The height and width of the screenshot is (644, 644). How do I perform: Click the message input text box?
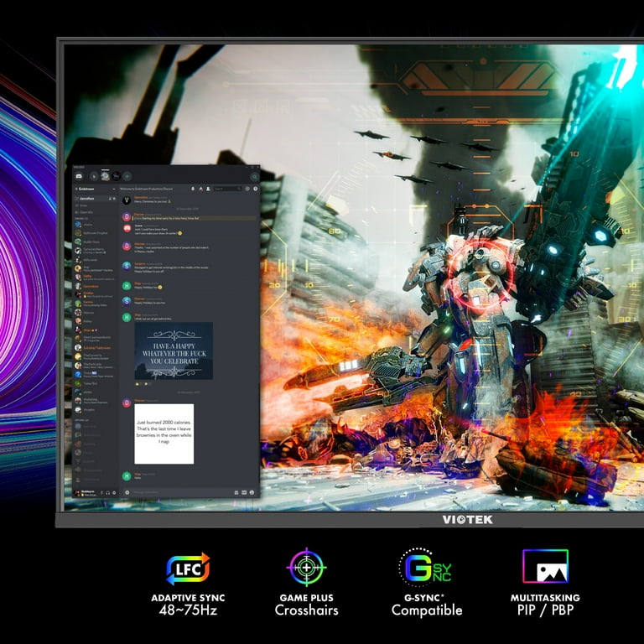pos(181,492)
